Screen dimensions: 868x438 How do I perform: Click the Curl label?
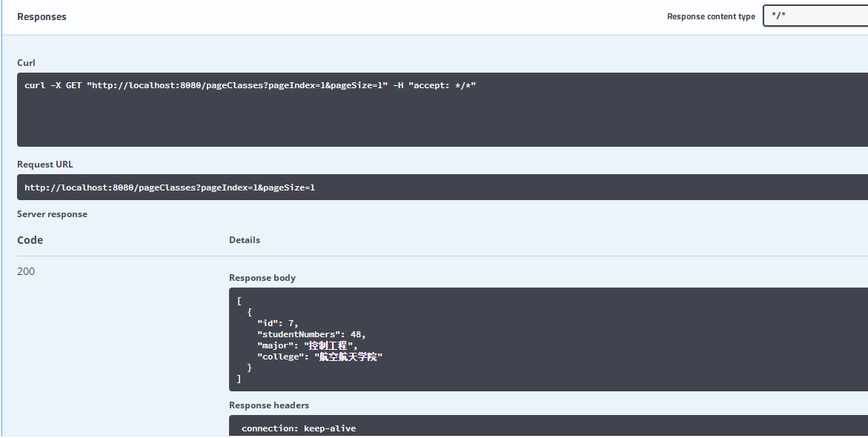[26, 62]
